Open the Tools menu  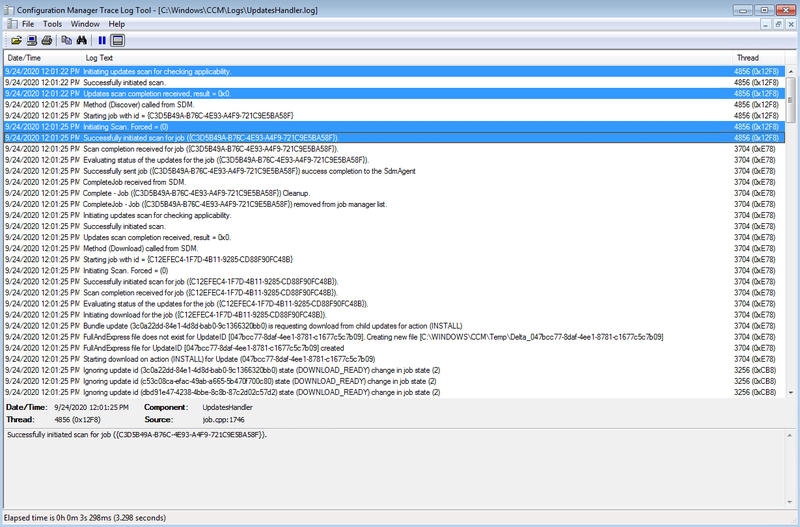pos(52,23)
